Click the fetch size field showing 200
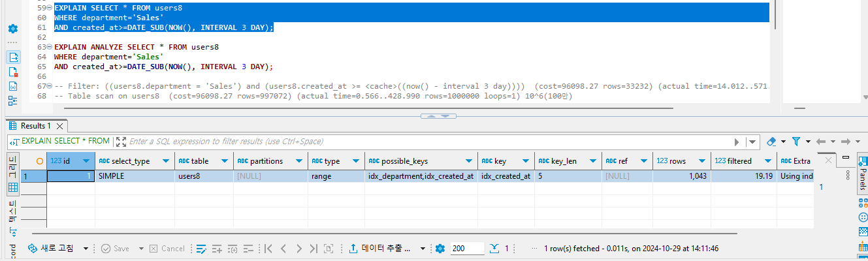Image resolution: width=868 pixels, height=261 pixels. click(x=466, y=249)
